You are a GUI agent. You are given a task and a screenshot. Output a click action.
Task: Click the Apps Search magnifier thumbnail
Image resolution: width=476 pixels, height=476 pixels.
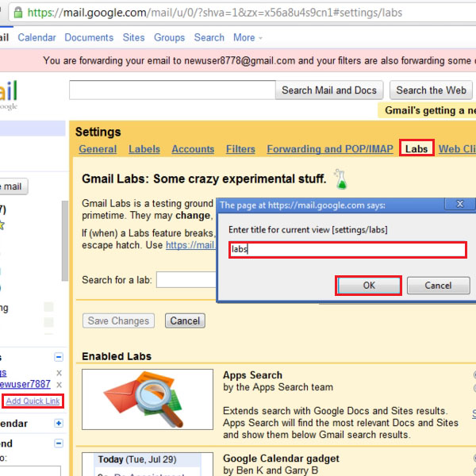pos(148,399)
